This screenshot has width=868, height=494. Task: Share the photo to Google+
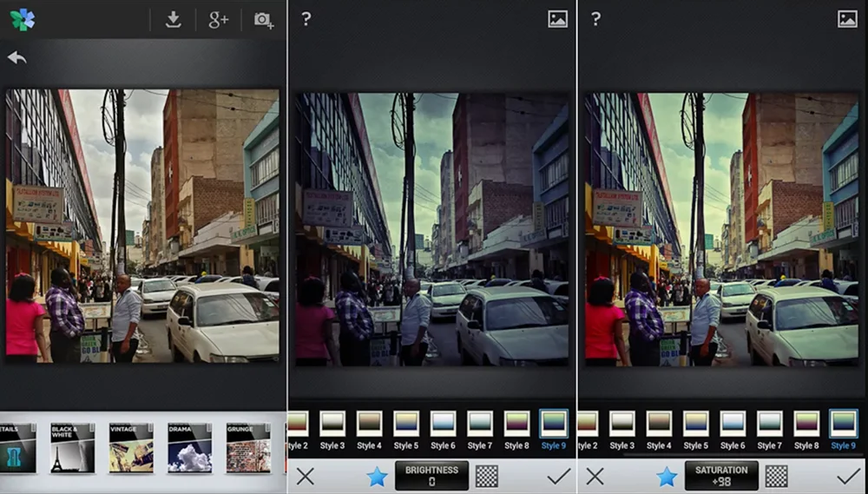[x=218, y=20]
